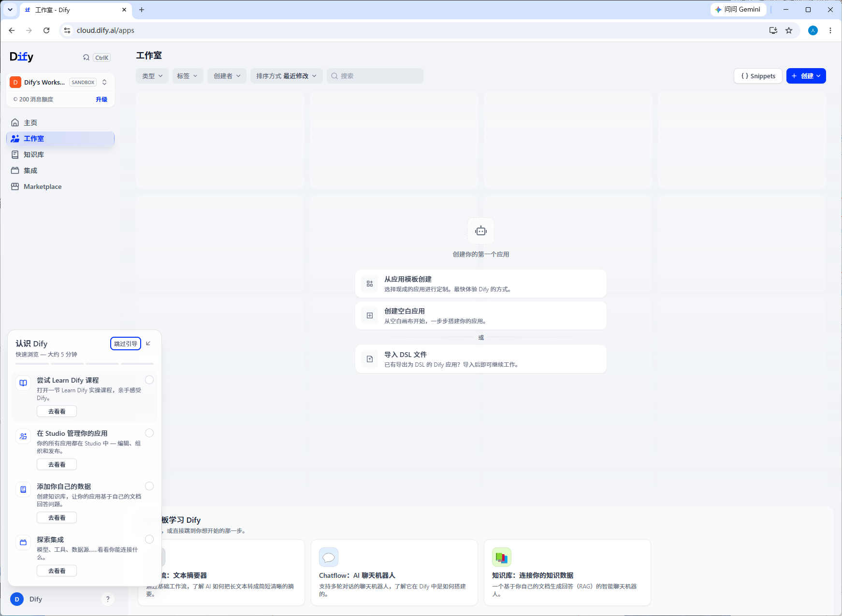The width and height of the screenshot is (842, 616).
Task: Choose 从应用模板创建 option
Action: pyautogui.click(x=481, y=284)
